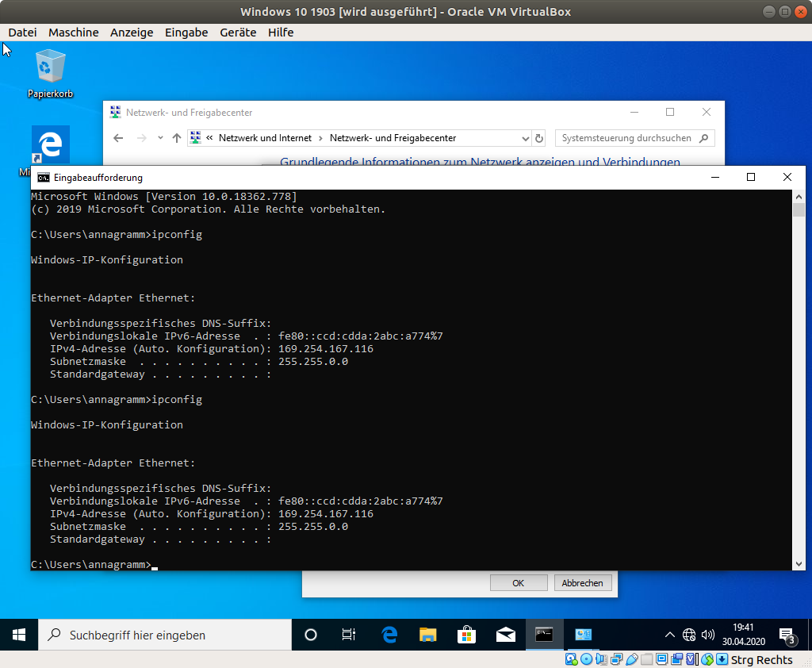Open the Mail app from the taskbar
This screenshot has height=668, width=812.
click(505, 635)
